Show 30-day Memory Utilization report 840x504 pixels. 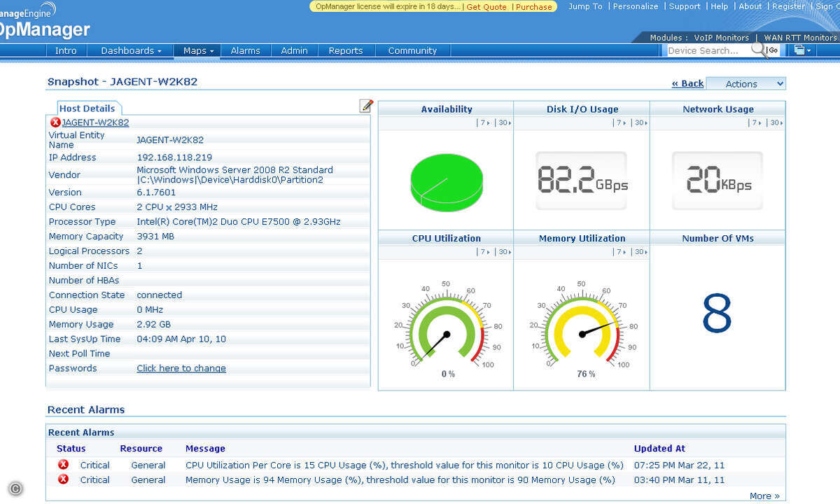[640, 252]
